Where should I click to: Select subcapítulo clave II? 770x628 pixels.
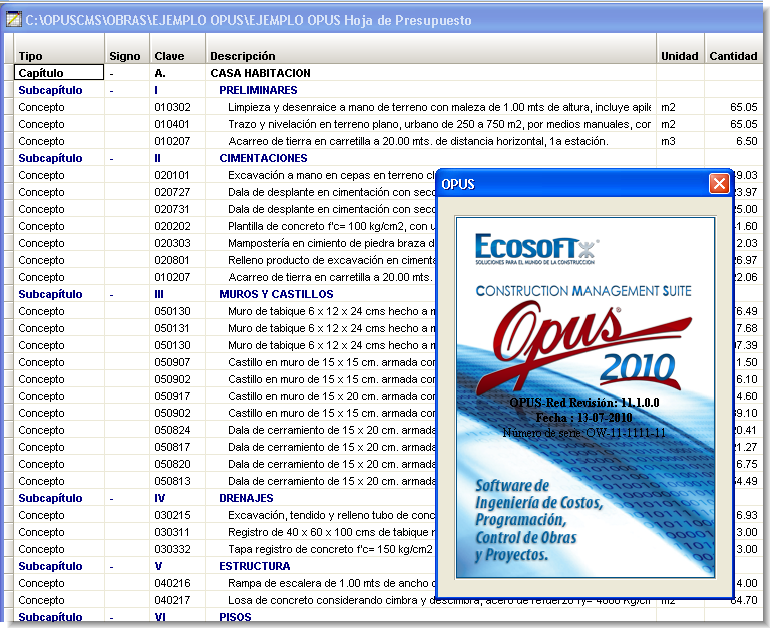tap(157, 158)
